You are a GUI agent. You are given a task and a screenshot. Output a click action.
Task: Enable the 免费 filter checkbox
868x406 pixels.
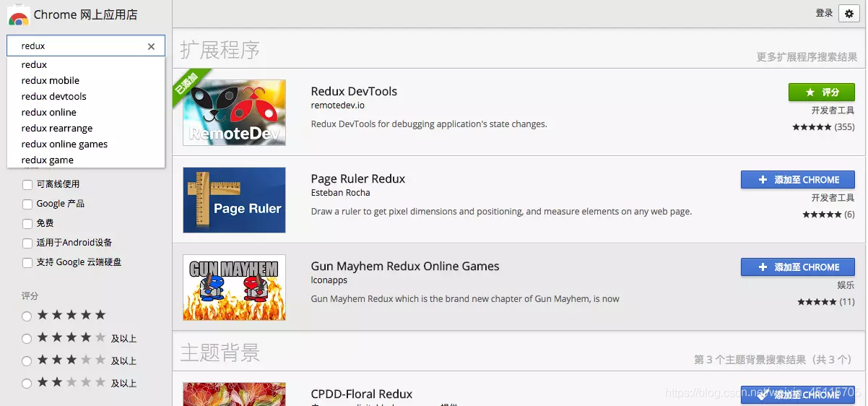(27, 223)
